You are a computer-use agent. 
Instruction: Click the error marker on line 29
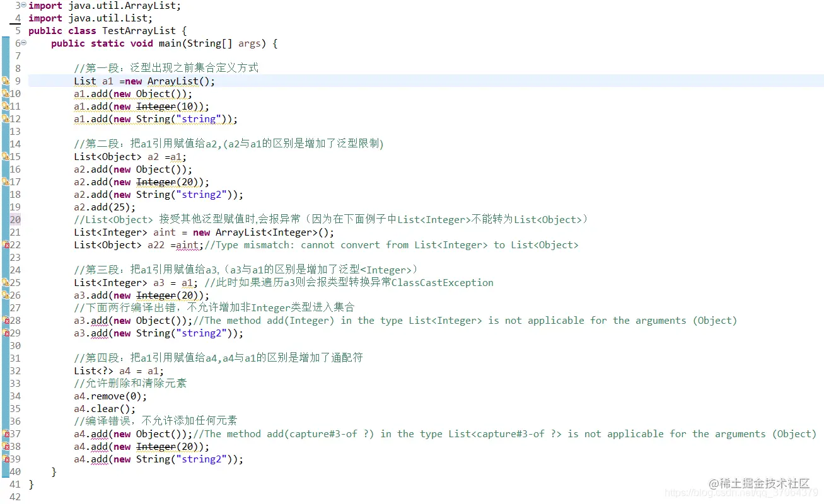(6, 333)
